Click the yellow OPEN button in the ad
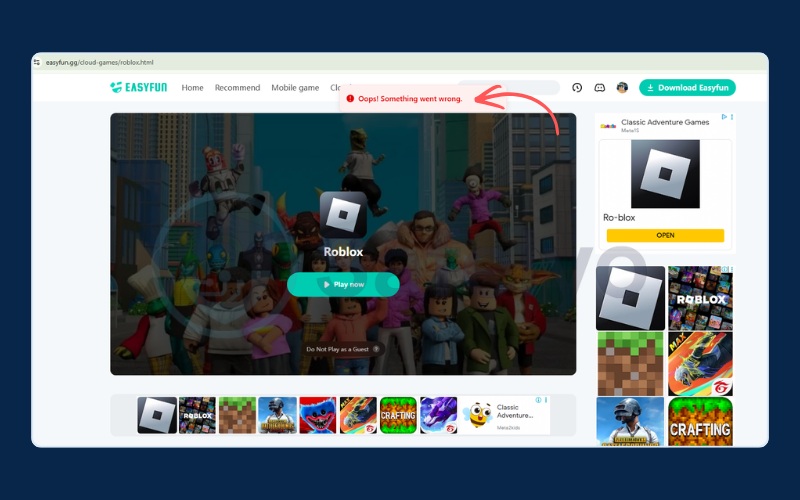The height and width of the screenshot is (500, 800). click(665, 235)
